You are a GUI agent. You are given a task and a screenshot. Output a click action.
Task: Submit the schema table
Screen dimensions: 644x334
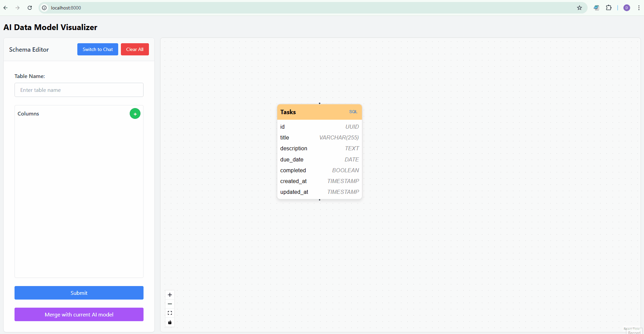79,293
